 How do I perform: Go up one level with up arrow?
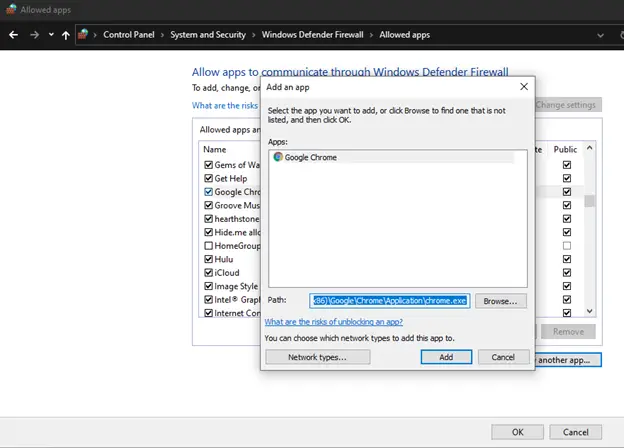66,35
